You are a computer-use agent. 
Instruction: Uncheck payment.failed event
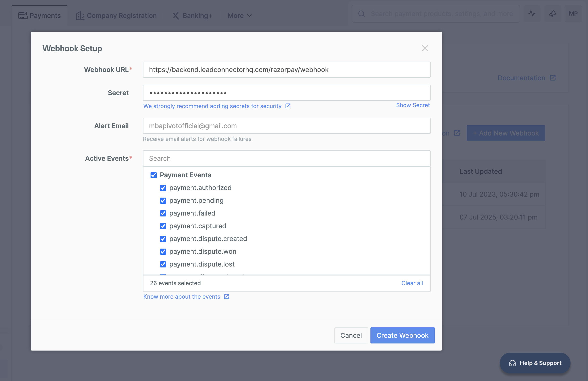pos(163,213)
